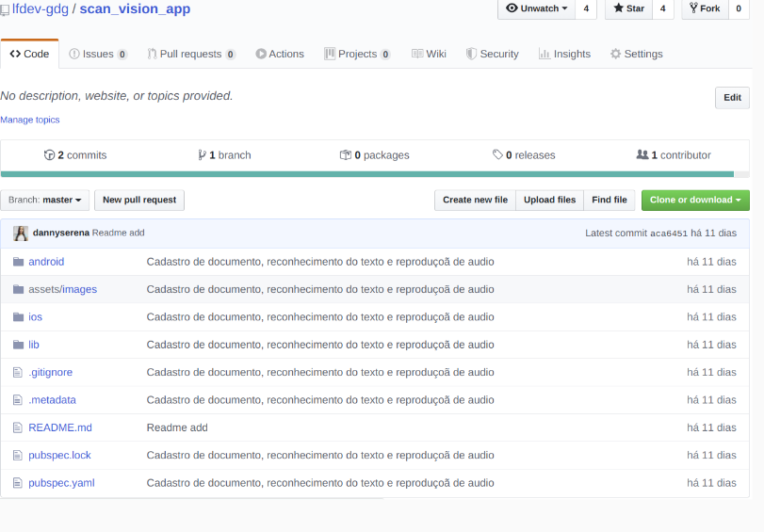View the 0 packages page
764x532 pixels.
pos(375,155)
